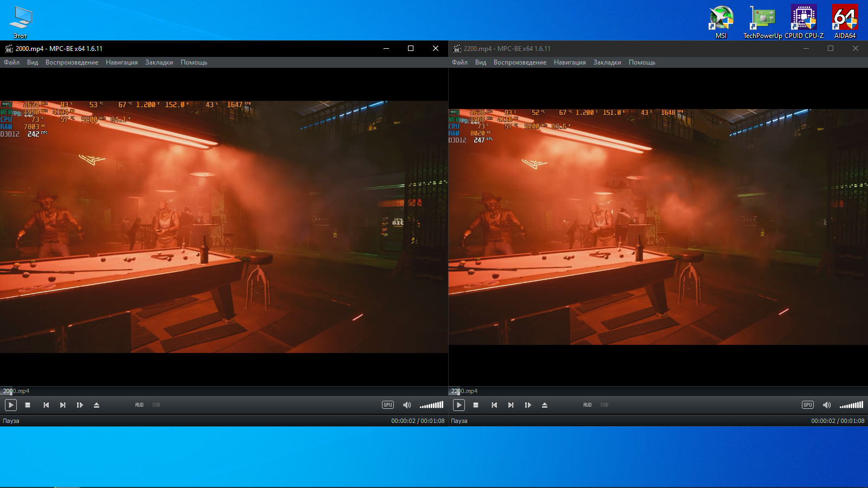The width and height of the screenshot is (868, 488).
Task: Select the CPUID CPU-Z desktop shortcut
Action: coord(804,22)
